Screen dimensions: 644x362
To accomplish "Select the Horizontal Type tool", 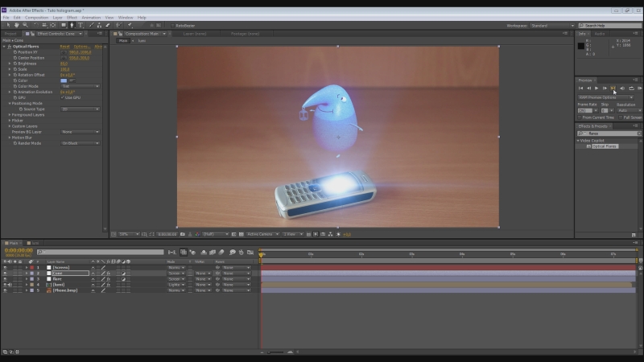I will pyautogui.click(x=80, y=25).
